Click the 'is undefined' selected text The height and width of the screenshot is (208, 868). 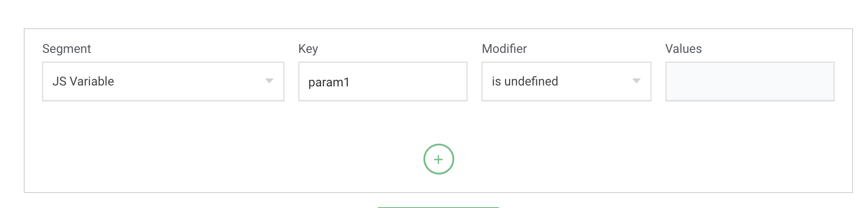(525, 82)
